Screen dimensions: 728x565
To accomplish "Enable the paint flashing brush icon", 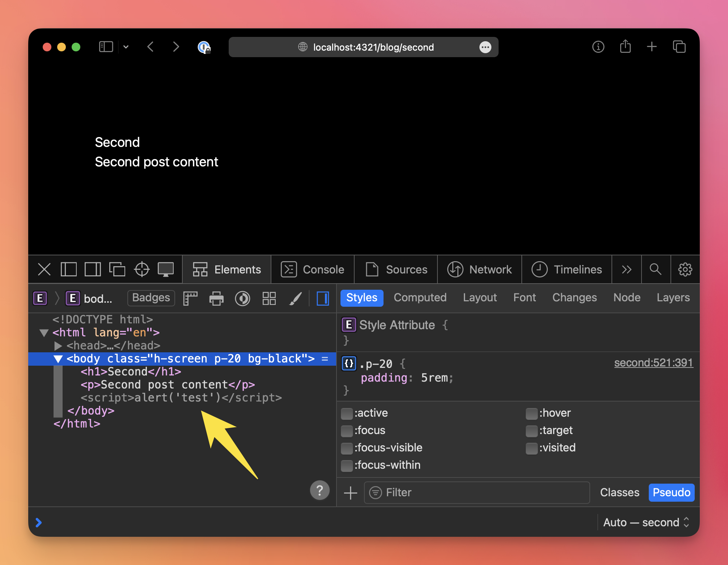I will click(296, 298).
